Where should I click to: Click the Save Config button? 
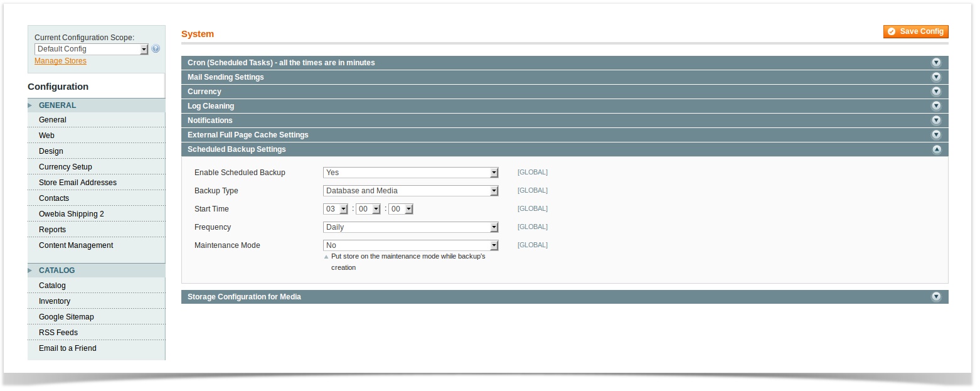[915, 31]
